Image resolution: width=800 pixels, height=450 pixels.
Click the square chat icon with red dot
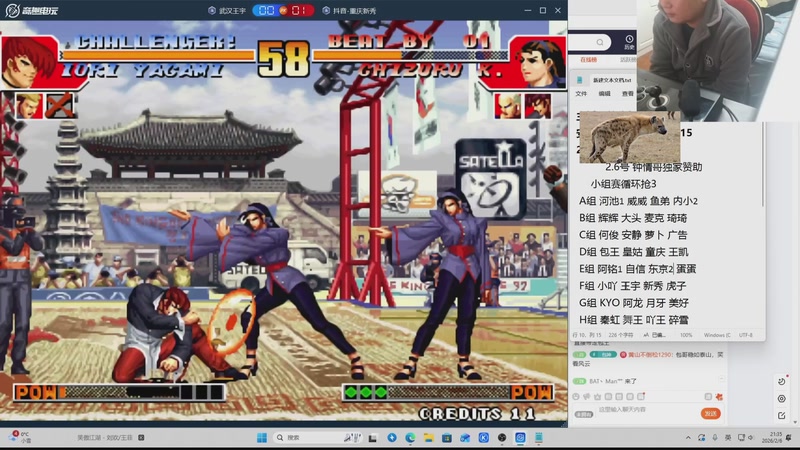pos(641,396)
